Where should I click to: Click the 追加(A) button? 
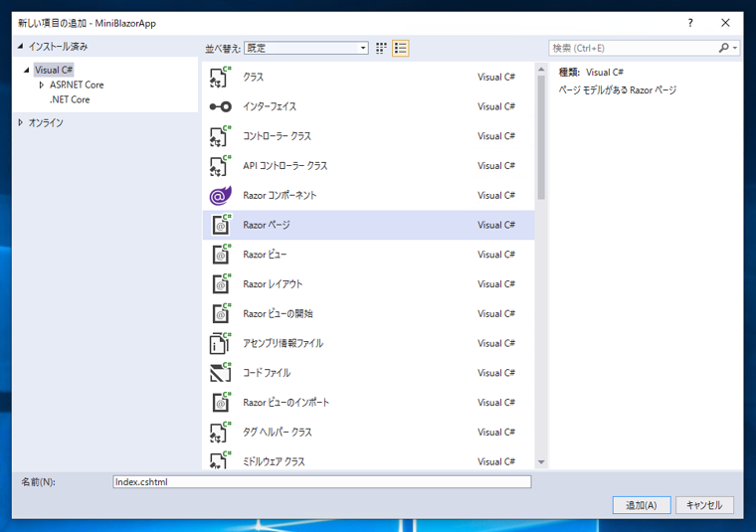(x=642, y=505)
